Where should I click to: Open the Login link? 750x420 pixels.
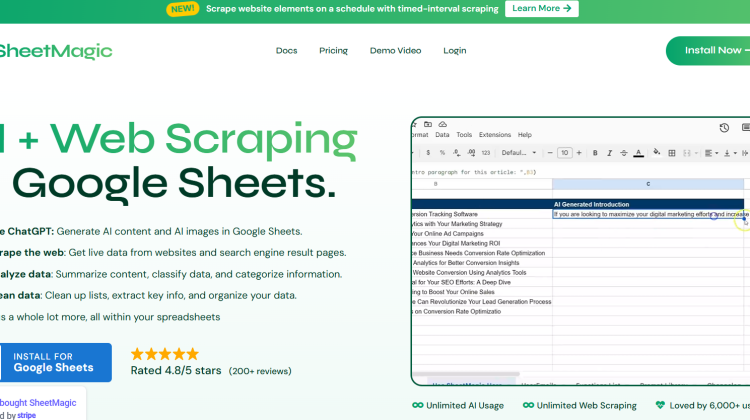pos(454,51)
